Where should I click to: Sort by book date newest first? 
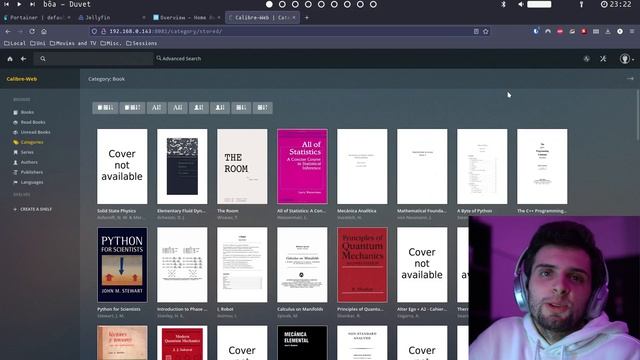coord(105,108)
